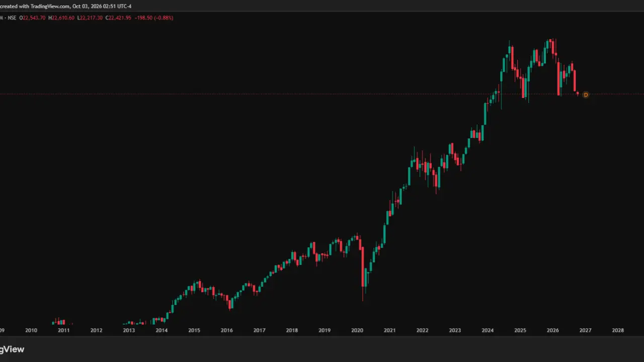Click the high value H22,610.60

(x=61, y=18)
